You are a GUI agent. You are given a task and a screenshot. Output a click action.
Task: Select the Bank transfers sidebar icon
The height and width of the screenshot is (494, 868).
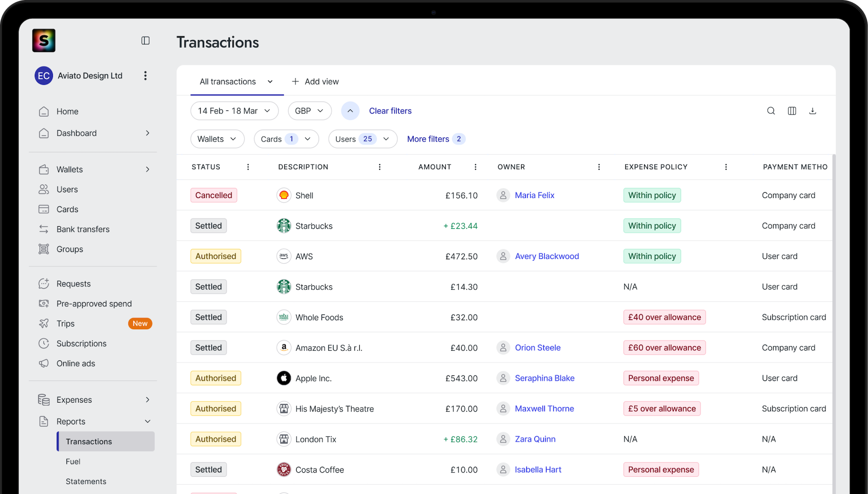click(44, 229)
